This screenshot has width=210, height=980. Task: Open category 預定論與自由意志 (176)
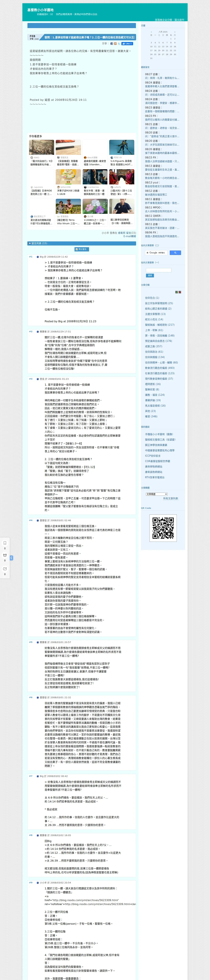[158, 341]
